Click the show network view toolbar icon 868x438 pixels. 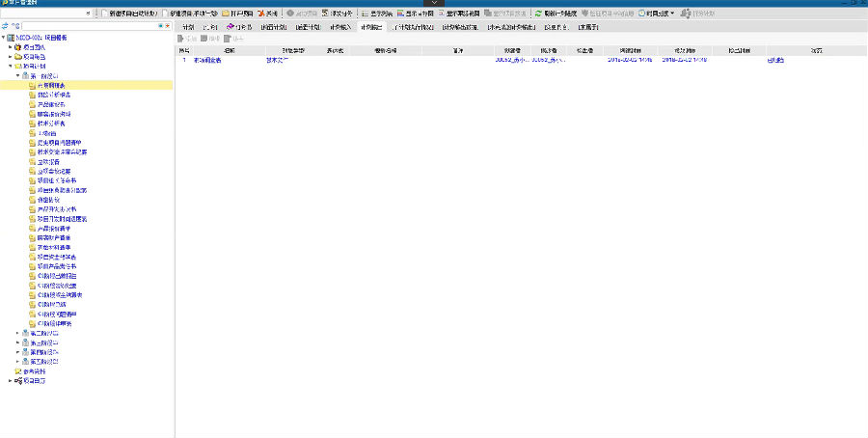tap(441, 13)
